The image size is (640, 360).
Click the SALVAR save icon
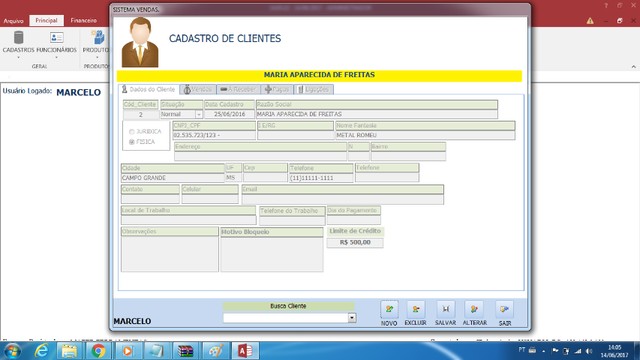(445, 309)
